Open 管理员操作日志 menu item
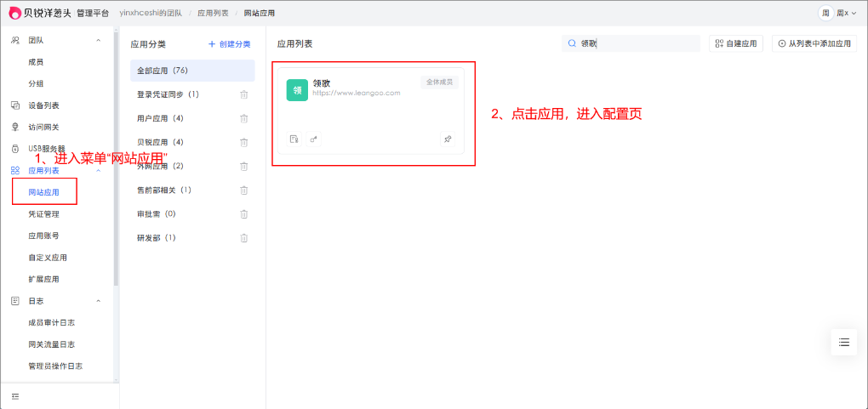 pos(55,366)
